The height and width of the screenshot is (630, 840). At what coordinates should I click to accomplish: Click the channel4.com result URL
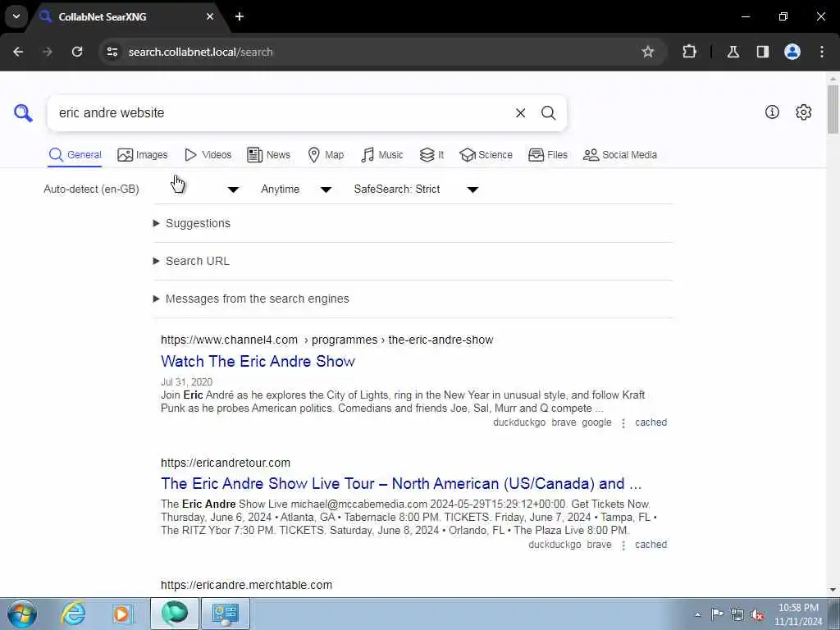(326, 340)
